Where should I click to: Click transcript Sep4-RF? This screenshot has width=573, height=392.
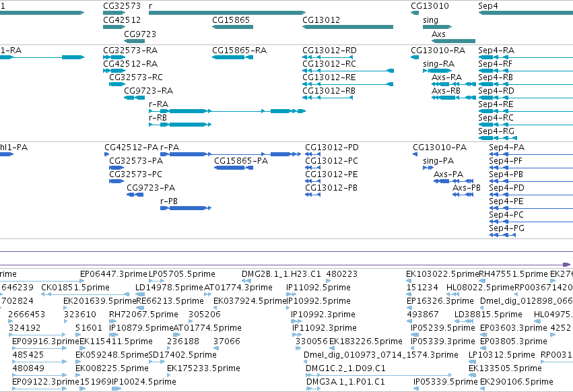pos(495,63)
